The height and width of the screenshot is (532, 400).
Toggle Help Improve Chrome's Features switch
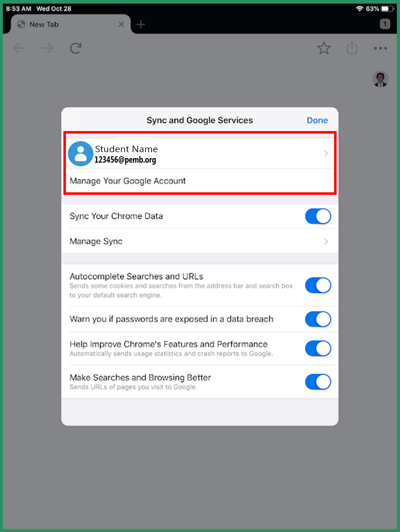pos(318,348)
